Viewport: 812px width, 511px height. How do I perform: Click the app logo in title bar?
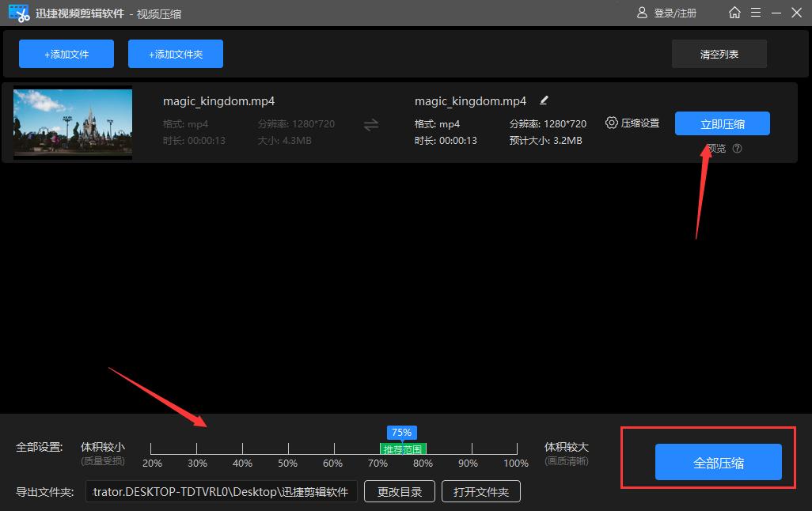coord(19,13)
